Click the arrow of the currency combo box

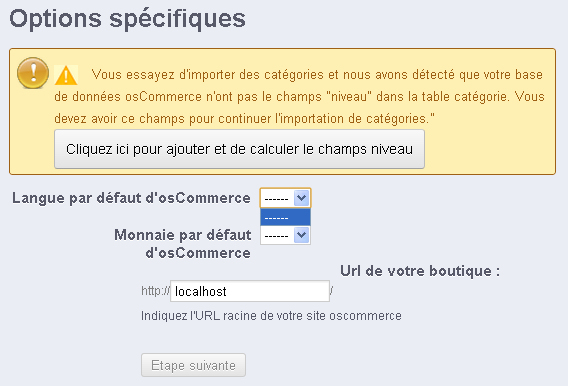pos(301,235)
